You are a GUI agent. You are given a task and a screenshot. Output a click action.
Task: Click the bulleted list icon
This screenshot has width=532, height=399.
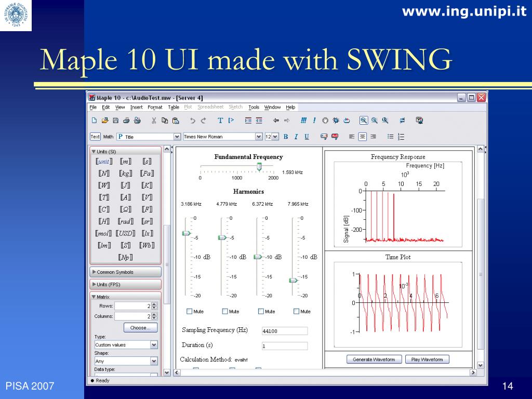[x=391, y=137]
